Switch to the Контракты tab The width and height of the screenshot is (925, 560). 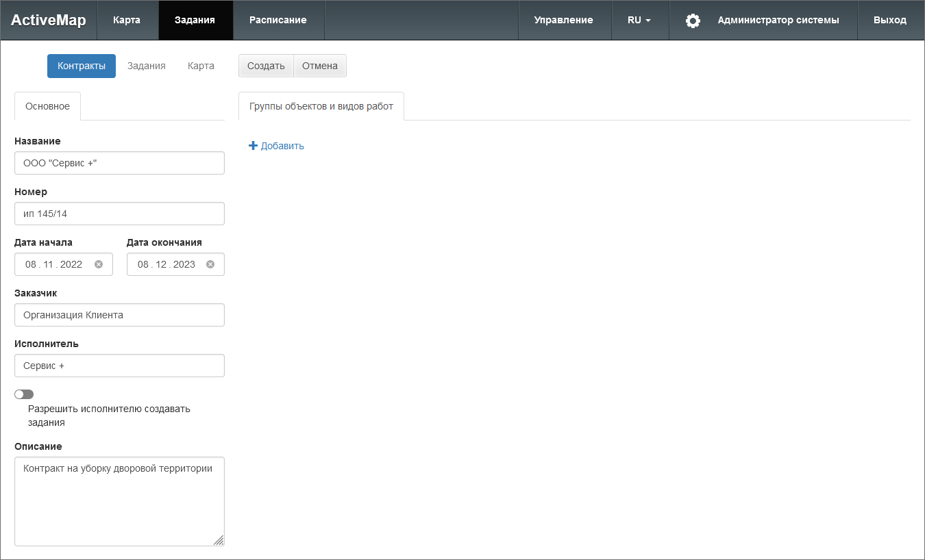[82, 66]
